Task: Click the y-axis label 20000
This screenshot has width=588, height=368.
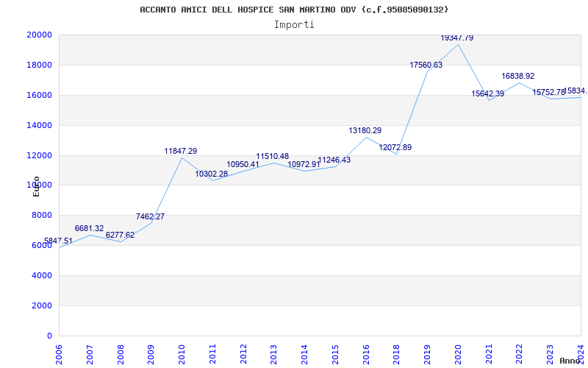Action: coord(39,35)
